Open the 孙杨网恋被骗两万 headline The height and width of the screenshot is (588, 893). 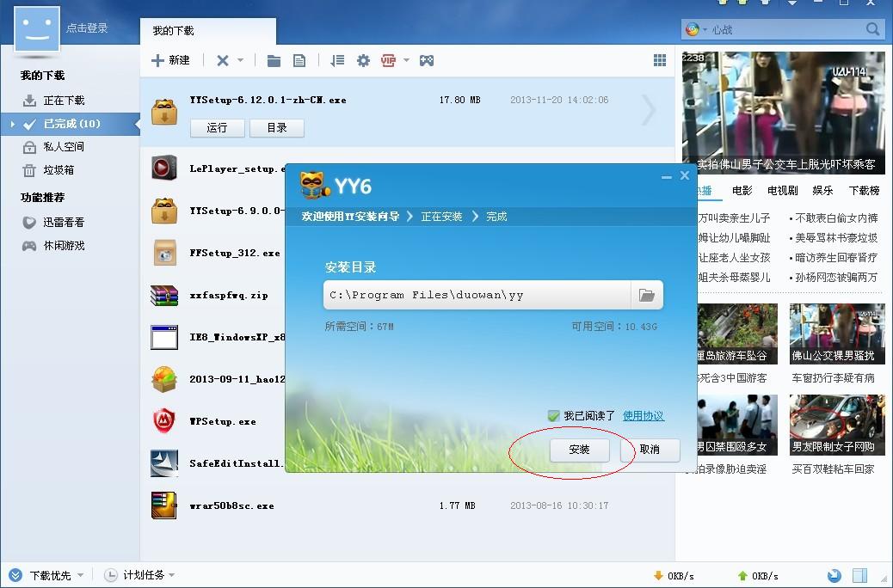[836, 278]
